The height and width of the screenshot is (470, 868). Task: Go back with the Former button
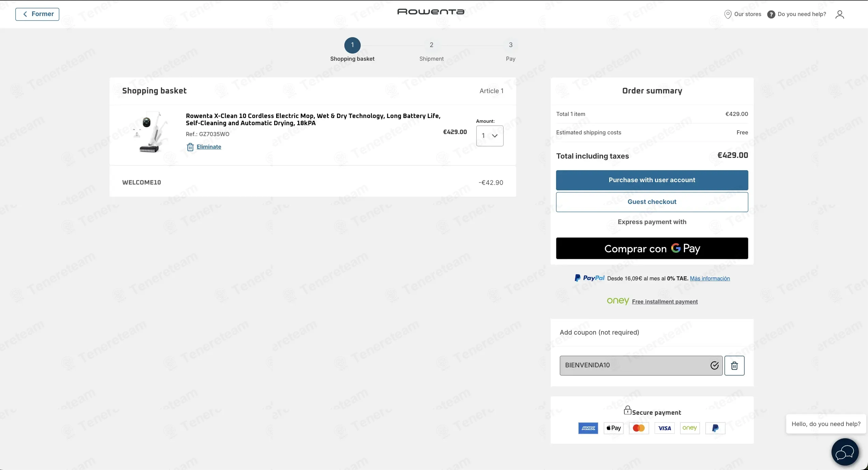point(37,14)
